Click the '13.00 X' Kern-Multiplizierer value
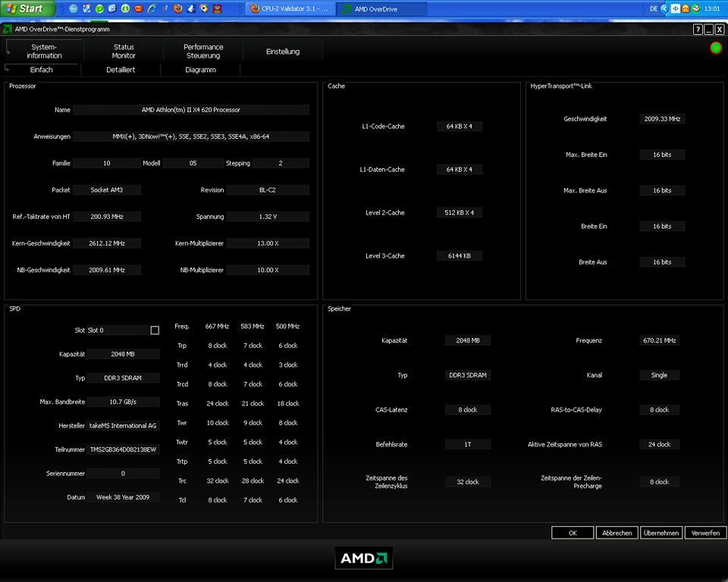Image resolution: width=728 pixels, height=582 pixels. (268, 243)
